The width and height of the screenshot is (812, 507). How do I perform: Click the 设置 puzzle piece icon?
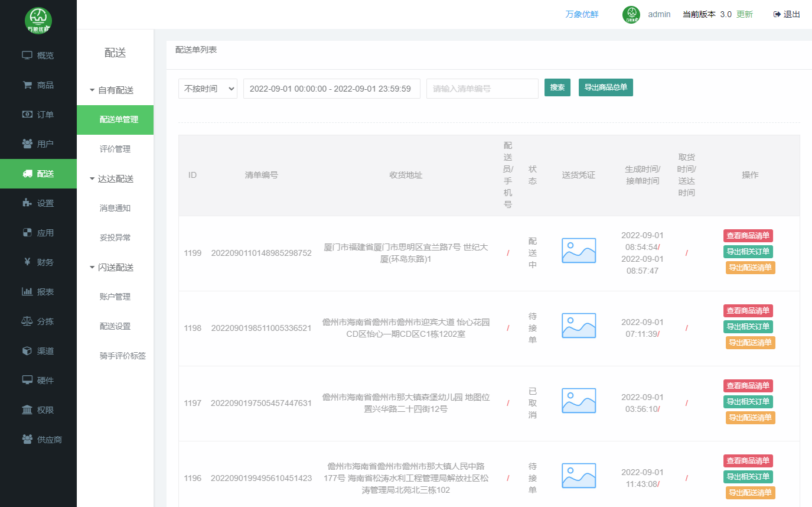[27, 203]
